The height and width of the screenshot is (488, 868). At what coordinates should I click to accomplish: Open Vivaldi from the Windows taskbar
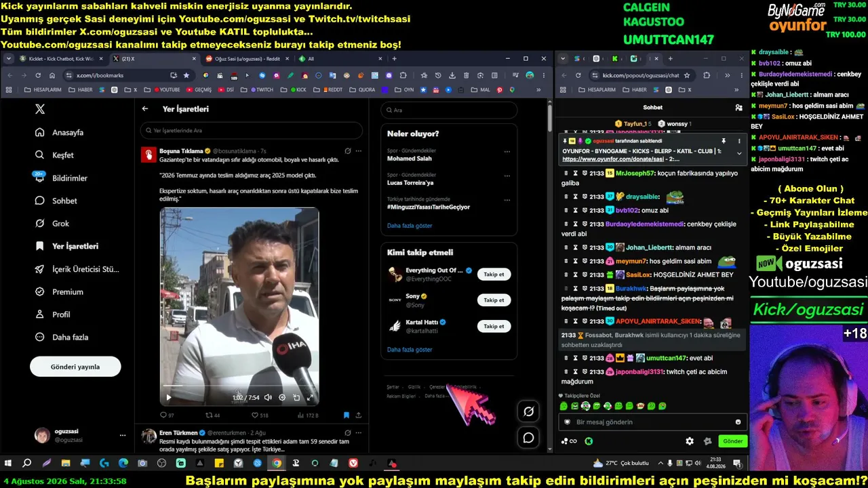353,464
